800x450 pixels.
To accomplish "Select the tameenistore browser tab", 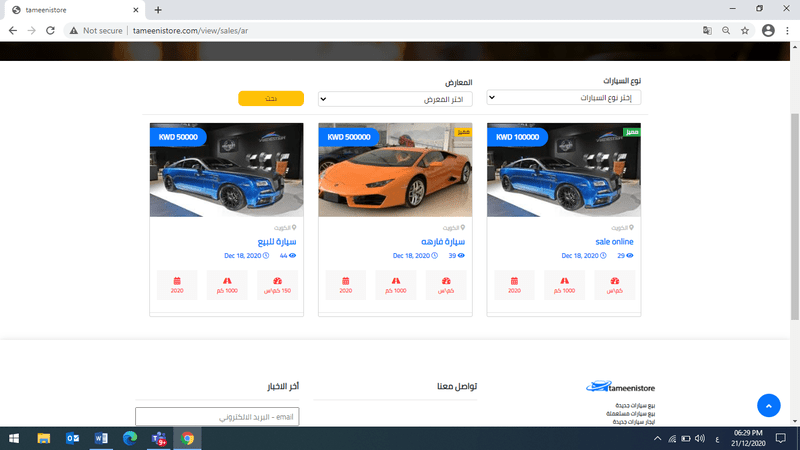I will click(74, 10).
